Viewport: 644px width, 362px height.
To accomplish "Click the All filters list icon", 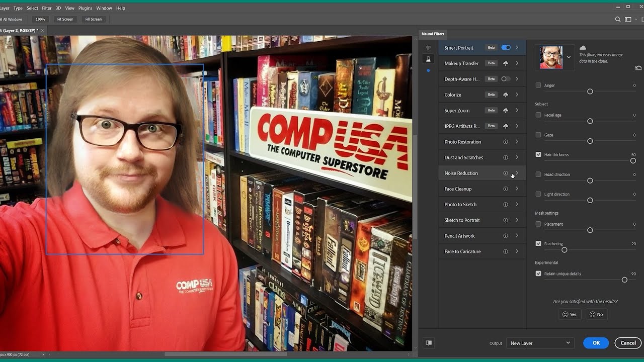I will (x=428, y=48).
